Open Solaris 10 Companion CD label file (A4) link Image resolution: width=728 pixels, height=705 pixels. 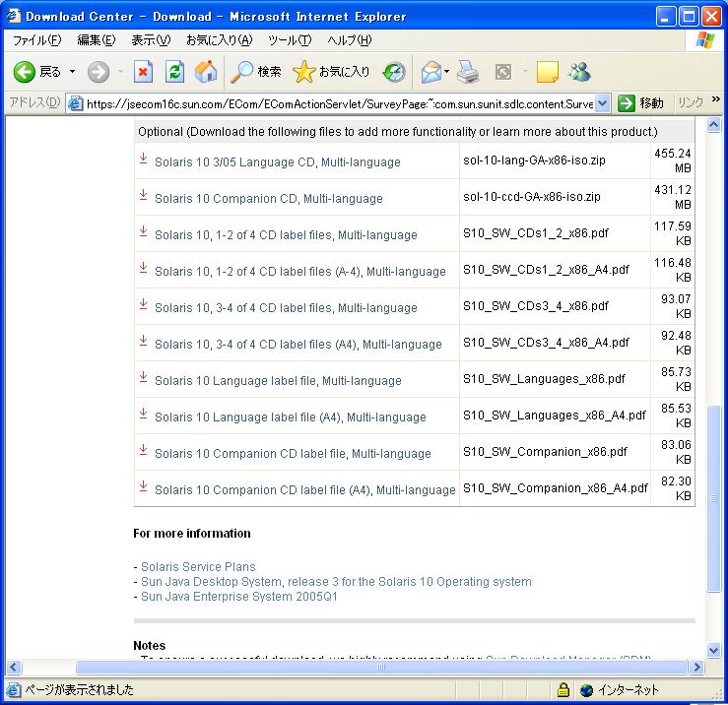pos(305,490)
